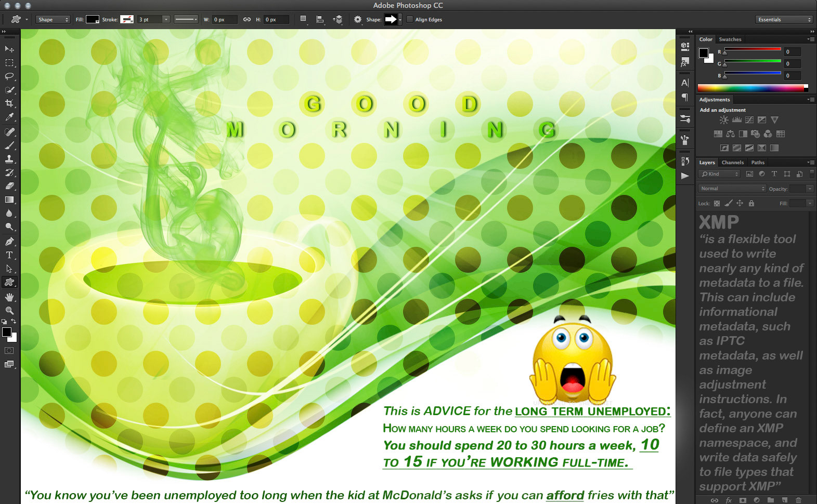Switch to the Swatches tab
The width and height of the screenshot is (817, 504).
[730, 39]
